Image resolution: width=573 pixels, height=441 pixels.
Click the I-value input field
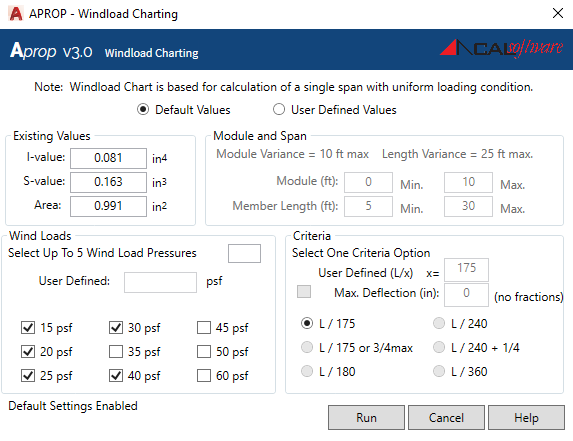click(x=109, y=158)
